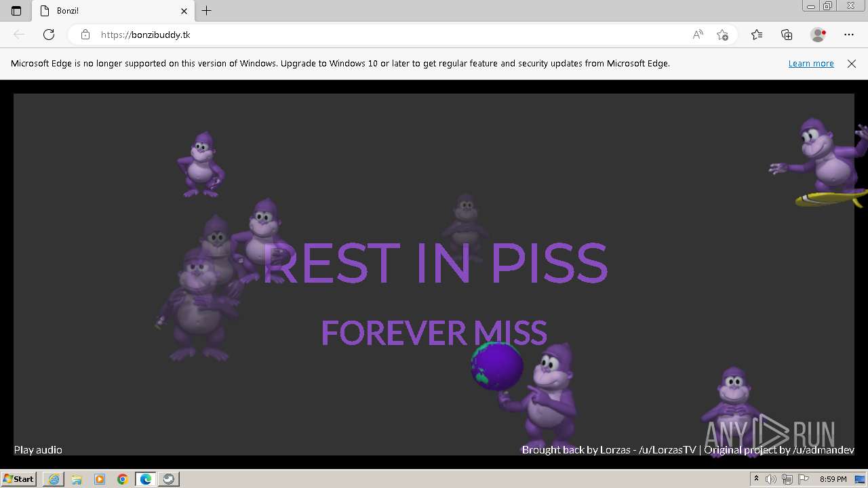868x488 pixels.
Task: Click the top-left standing Bonzi
Action: point(201,165)
